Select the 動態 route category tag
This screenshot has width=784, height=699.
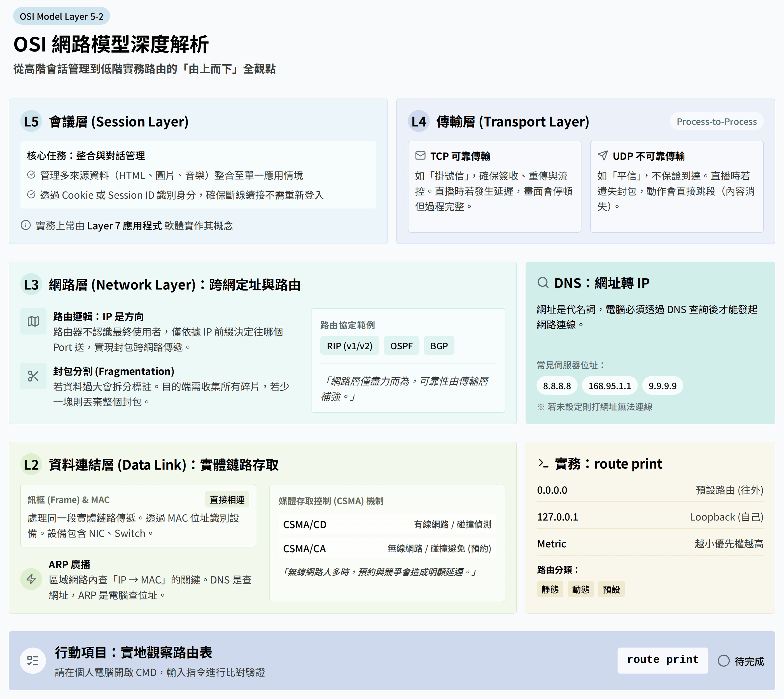tap(580, 589)
